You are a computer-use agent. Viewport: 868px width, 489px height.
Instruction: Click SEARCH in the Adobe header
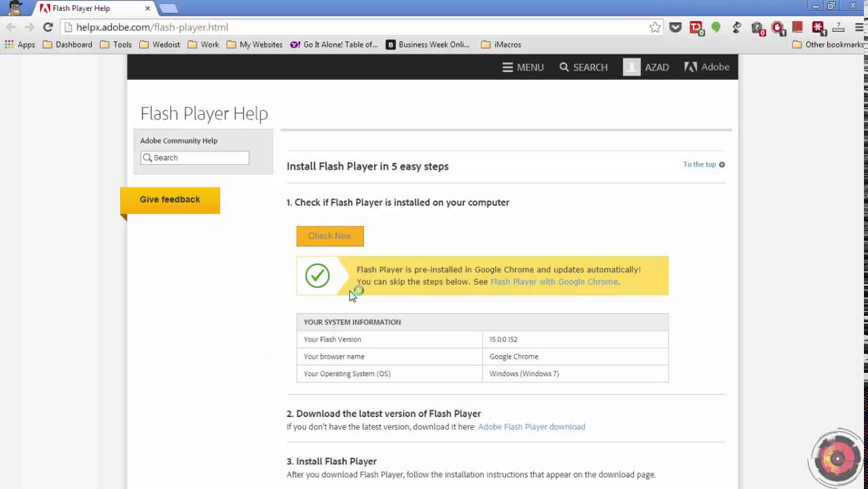pyautogui.click(x=583, y=67)
